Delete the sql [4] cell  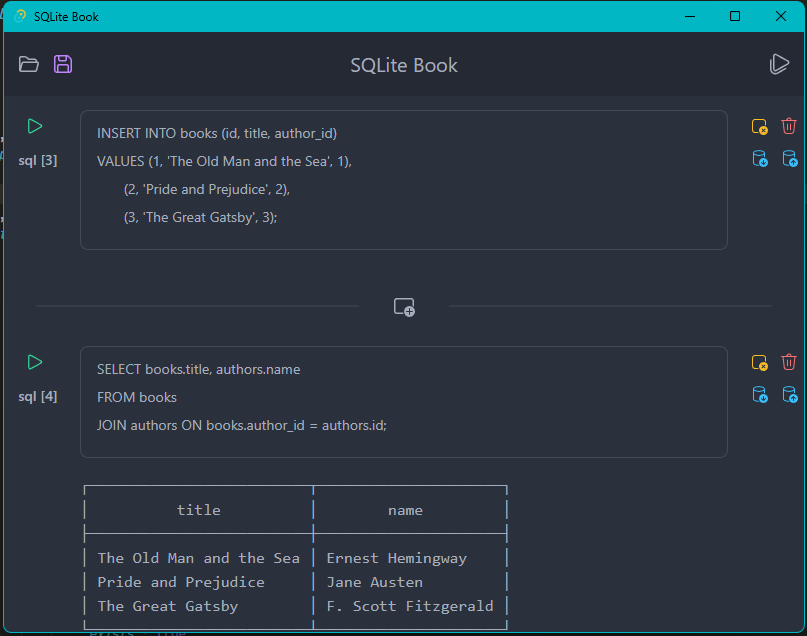click(788, 362)
